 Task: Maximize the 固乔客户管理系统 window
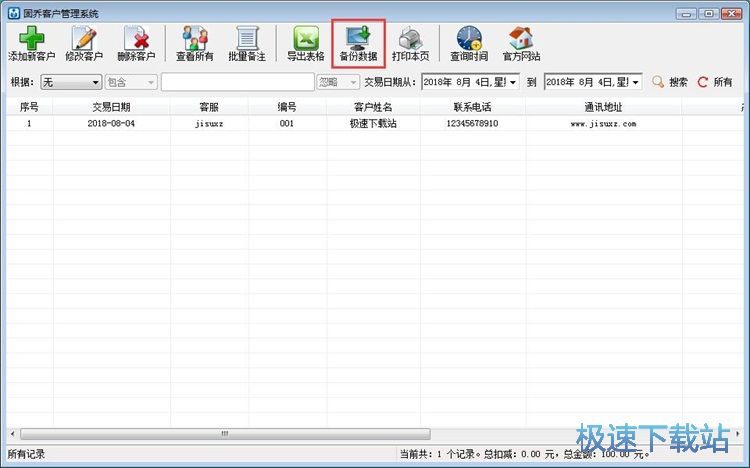point(709,13)
